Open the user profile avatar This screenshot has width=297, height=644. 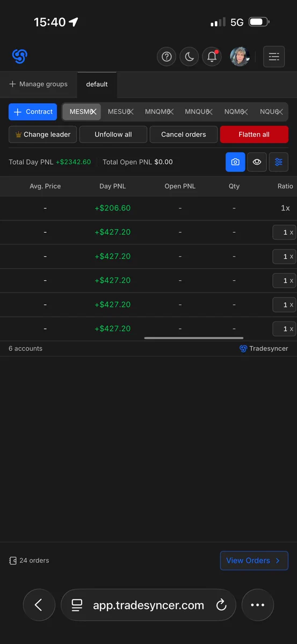pos(240,56)
